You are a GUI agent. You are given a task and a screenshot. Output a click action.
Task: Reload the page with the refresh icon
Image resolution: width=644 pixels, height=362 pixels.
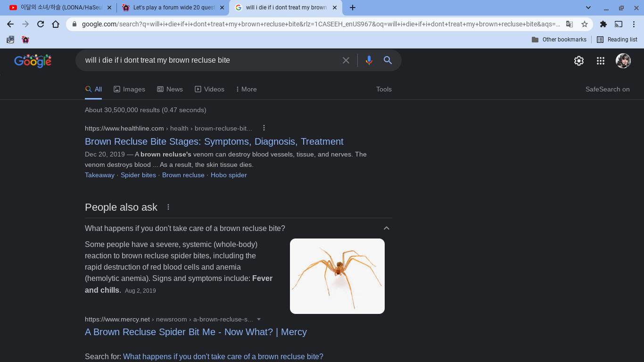41,24
